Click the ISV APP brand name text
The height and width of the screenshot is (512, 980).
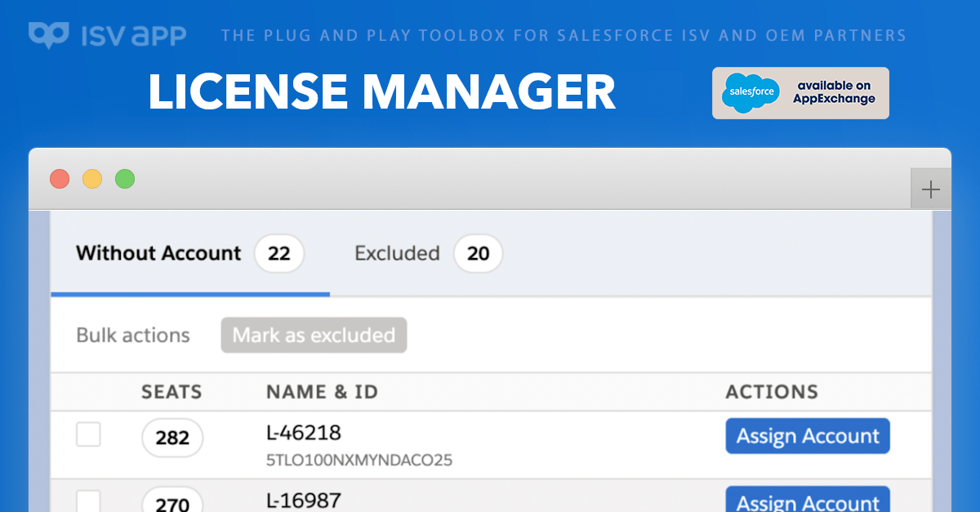coord(134,36)
